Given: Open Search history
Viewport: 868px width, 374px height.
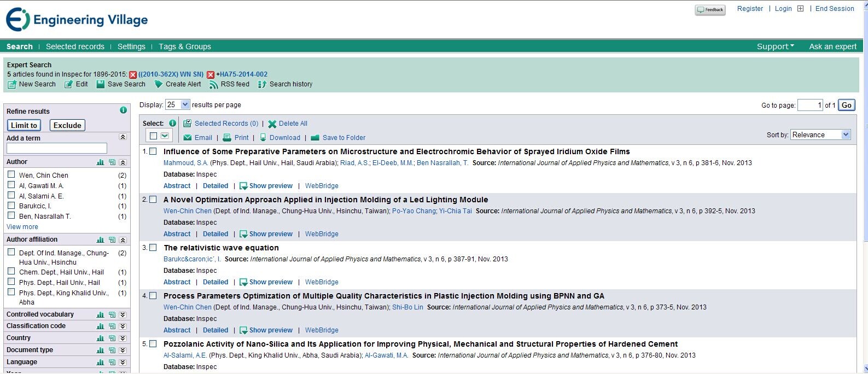Looking at the screenshot, I should click(x=285, y=84).
